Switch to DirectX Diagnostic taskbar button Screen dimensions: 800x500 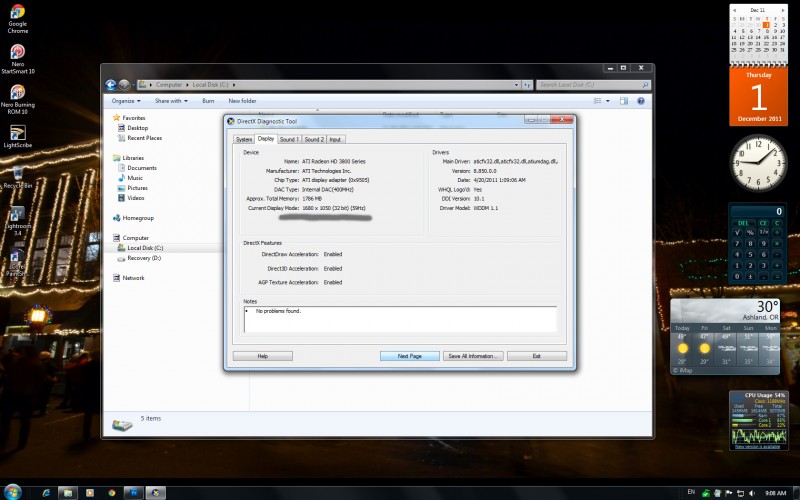[156, 493]
